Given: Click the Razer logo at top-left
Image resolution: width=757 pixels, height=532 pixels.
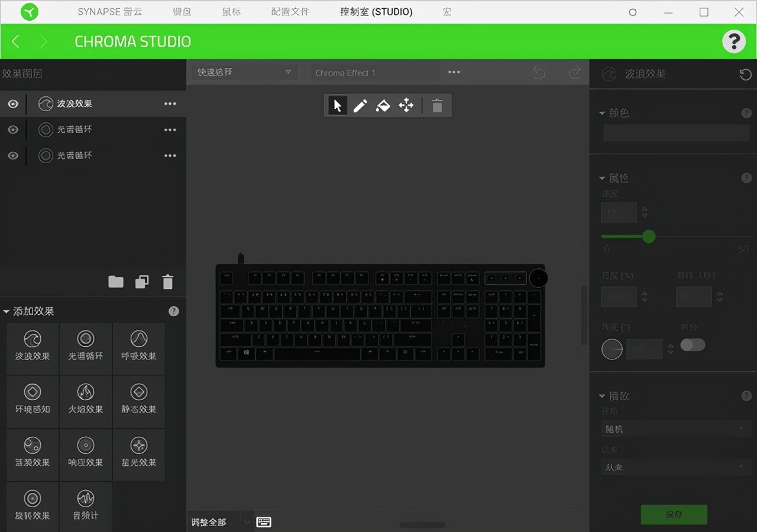Looking at the screenshot, I should pyautogui.click(x=29, y=12).
